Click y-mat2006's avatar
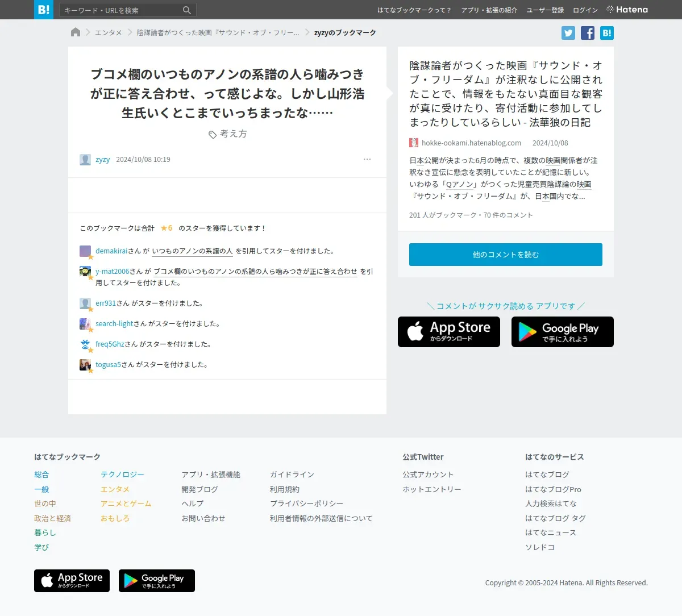The height and width of the screenshot is (616, 682). (x=85, y=272)
